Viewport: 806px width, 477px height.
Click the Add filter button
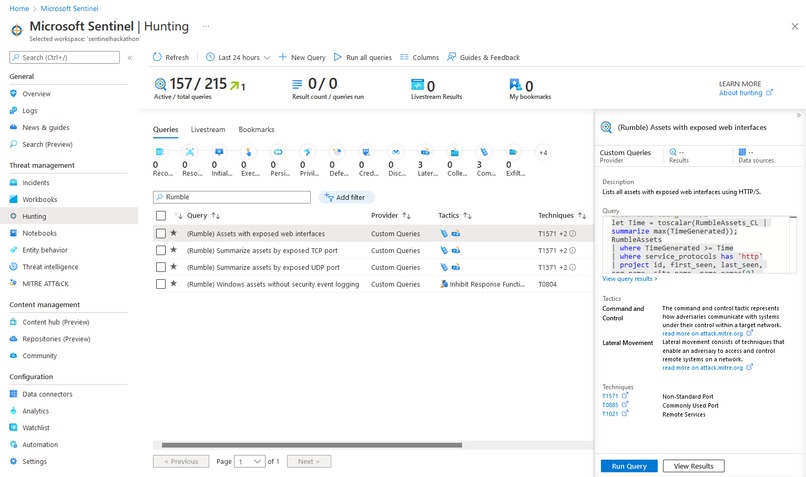[x=346, y=197]
